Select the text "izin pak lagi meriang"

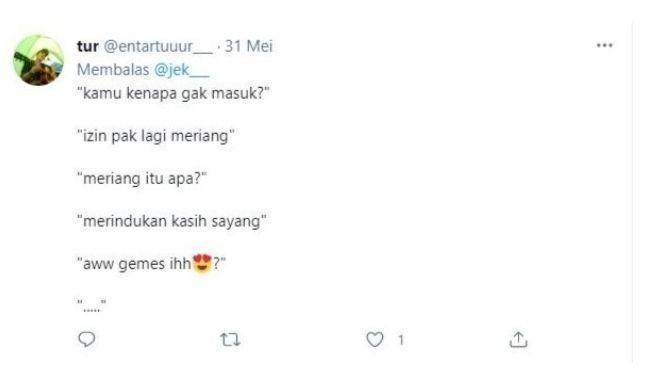point(156,136)
